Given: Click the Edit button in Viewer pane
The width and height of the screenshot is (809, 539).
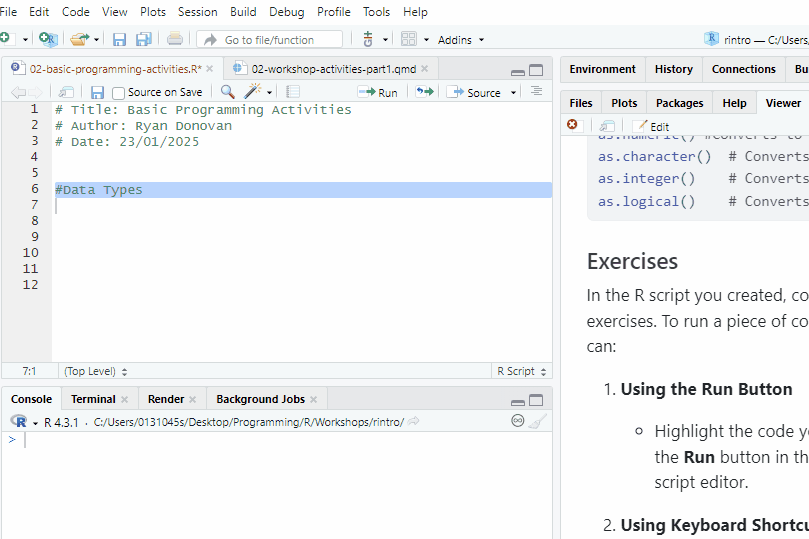Looking at the screenshot, I should tap(652, 126).
